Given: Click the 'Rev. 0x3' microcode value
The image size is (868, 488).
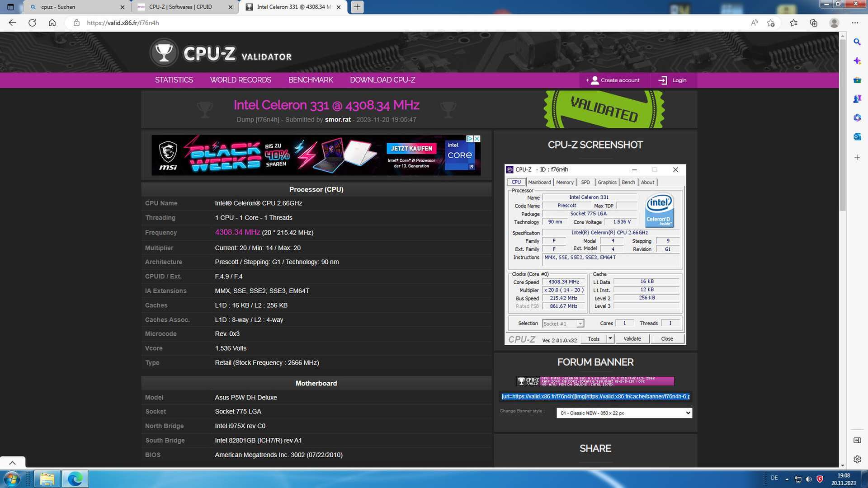Looking at the screenshot, I should coord(227,334).
